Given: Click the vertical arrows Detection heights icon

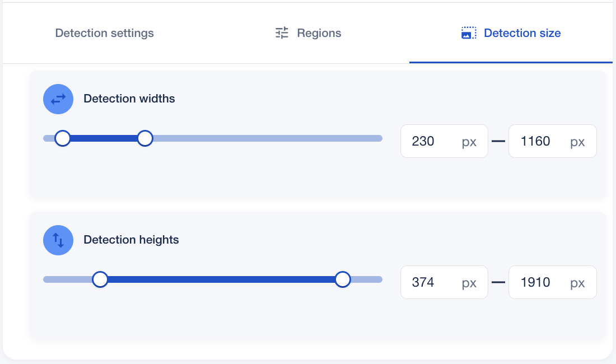Looking at the screenshot, I should click(58, 240).
